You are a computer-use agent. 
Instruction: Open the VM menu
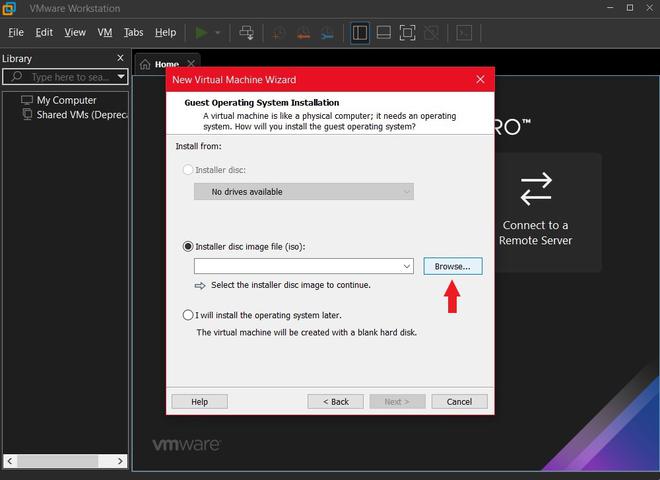click(105, 32)
